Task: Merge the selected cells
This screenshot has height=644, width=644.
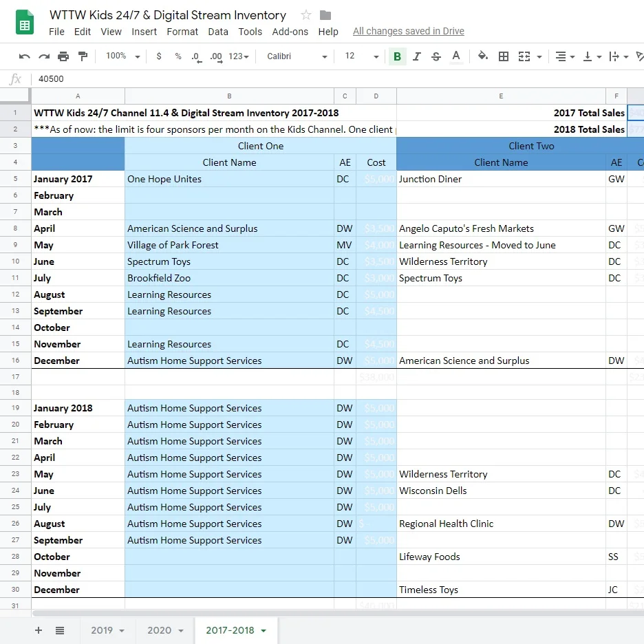Action: (524, 56)
